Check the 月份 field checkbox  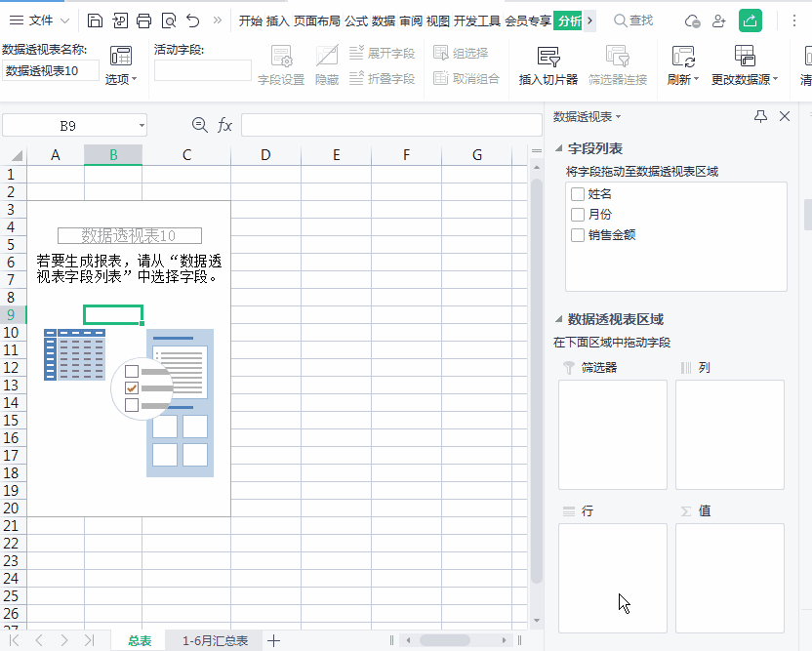[x=578, y=215]
